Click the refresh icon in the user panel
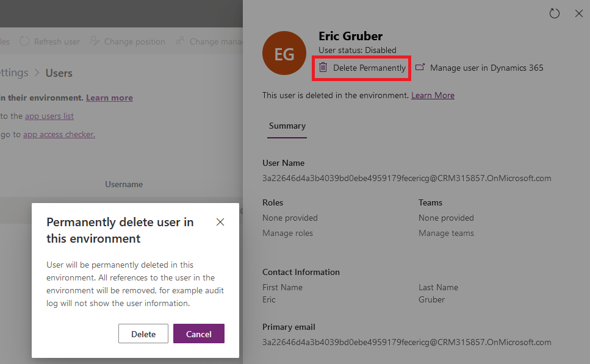Viewport: 590px width, 364px height. [554, 13]
